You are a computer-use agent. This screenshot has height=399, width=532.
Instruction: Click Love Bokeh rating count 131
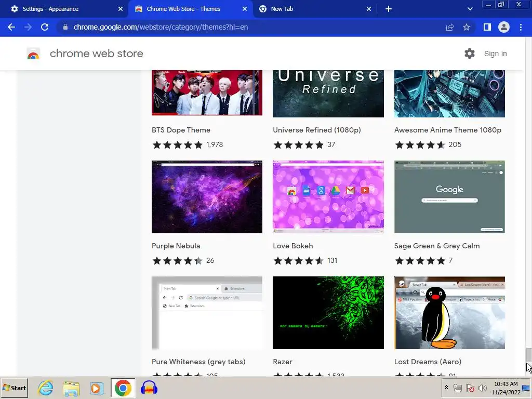[332, 261]
